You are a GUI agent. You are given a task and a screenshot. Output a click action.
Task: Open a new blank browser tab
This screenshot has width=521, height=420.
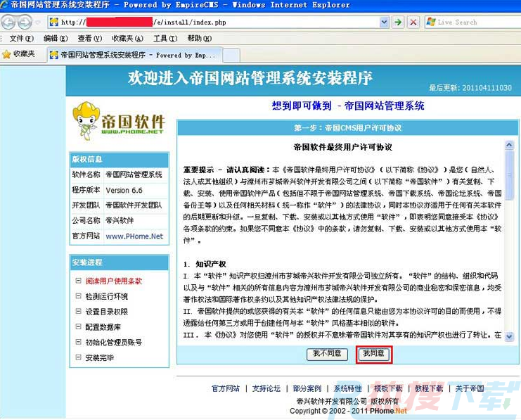coord(231,55)
